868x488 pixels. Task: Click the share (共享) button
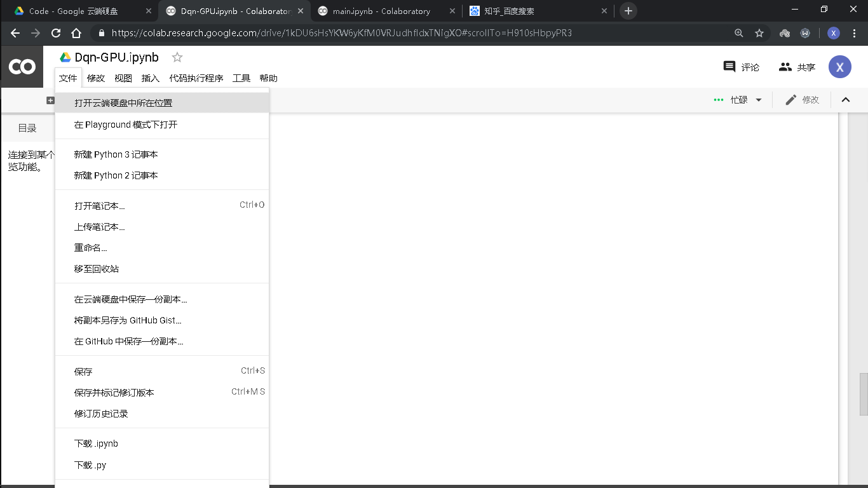(x=797, y=67)
